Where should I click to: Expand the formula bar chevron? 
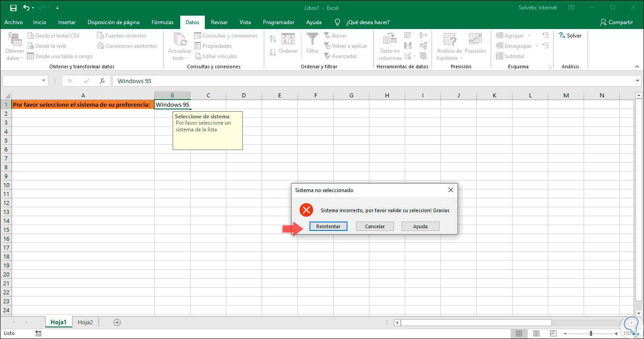pyautogui.click(x=638, y=81)
